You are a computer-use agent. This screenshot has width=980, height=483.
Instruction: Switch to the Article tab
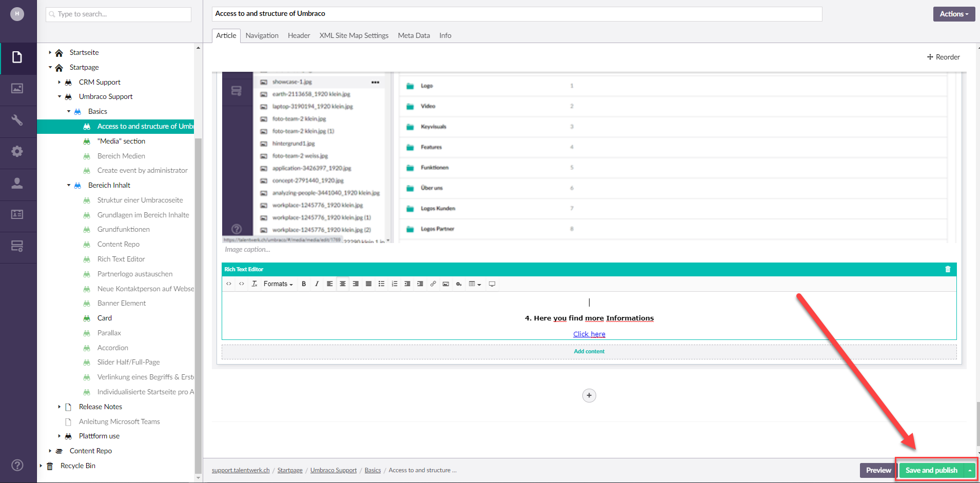(226, 35)
